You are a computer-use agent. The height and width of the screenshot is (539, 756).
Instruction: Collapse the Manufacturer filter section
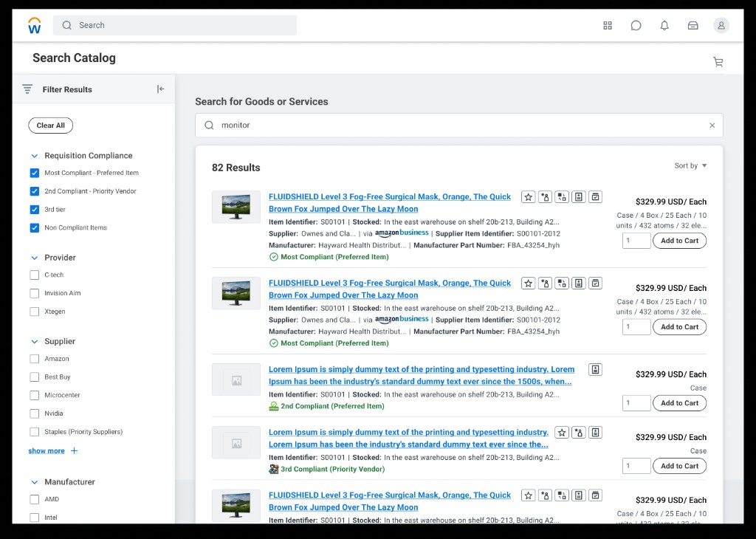(34, 482)
